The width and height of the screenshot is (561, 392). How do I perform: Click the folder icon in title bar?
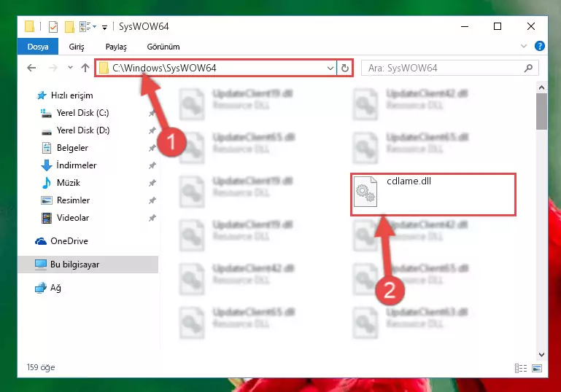[30, 26]
